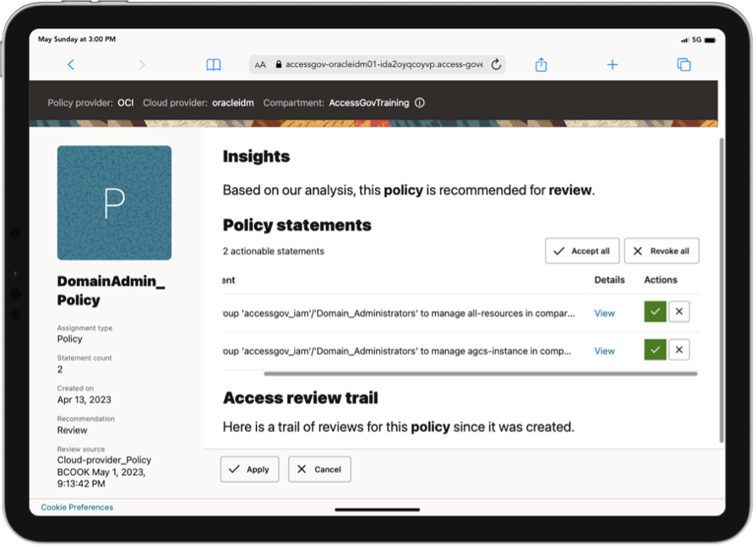
Task: Cancel the pending review actions
Action: pyautogui.click(x=319, y=468)
